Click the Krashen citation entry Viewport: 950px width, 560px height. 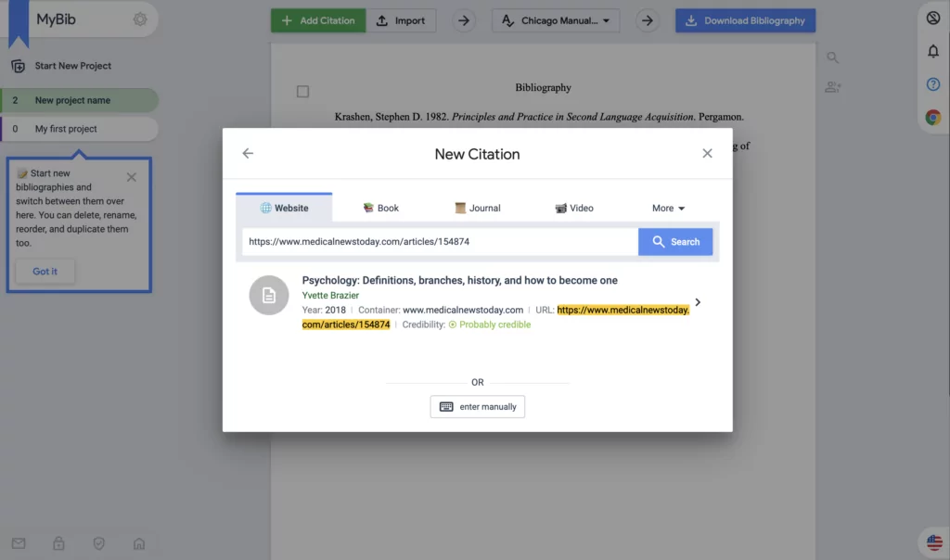(x=539, y=117)
